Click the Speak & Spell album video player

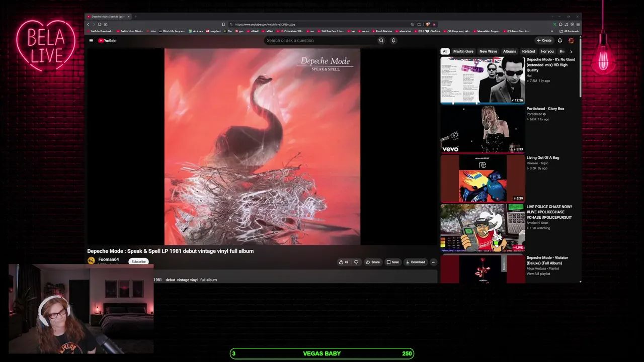[x=262, y=146]
